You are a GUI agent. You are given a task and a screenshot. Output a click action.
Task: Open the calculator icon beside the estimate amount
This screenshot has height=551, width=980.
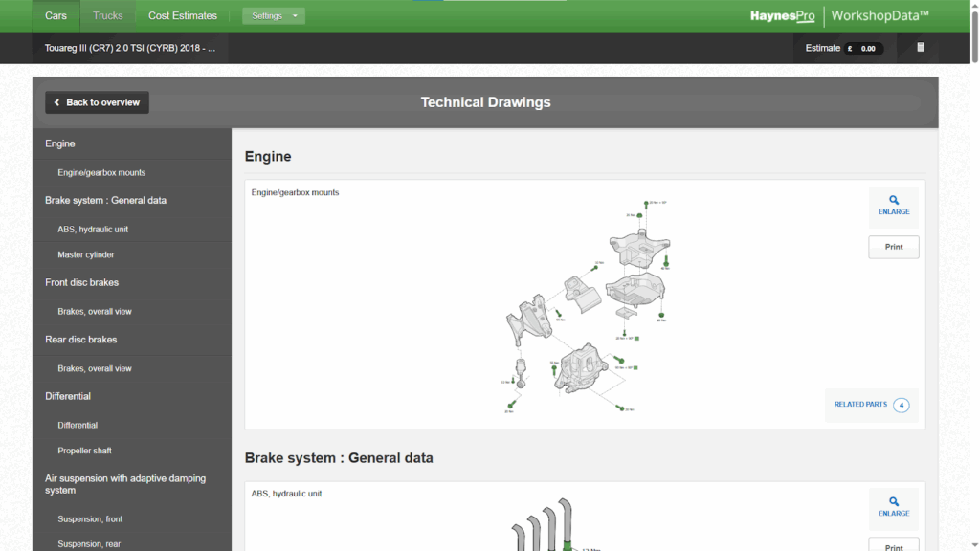pyautogui.click(x=920, y=47)
